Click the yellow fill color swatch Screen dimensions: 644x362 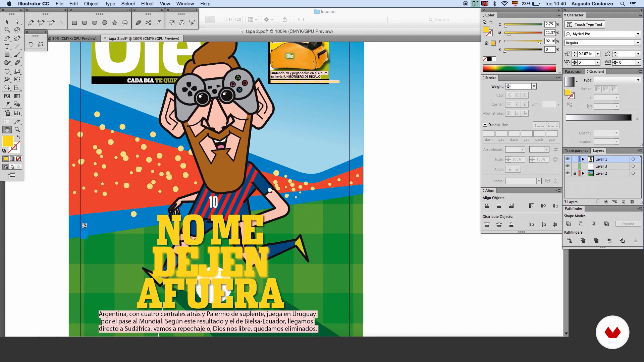point(8,141)
